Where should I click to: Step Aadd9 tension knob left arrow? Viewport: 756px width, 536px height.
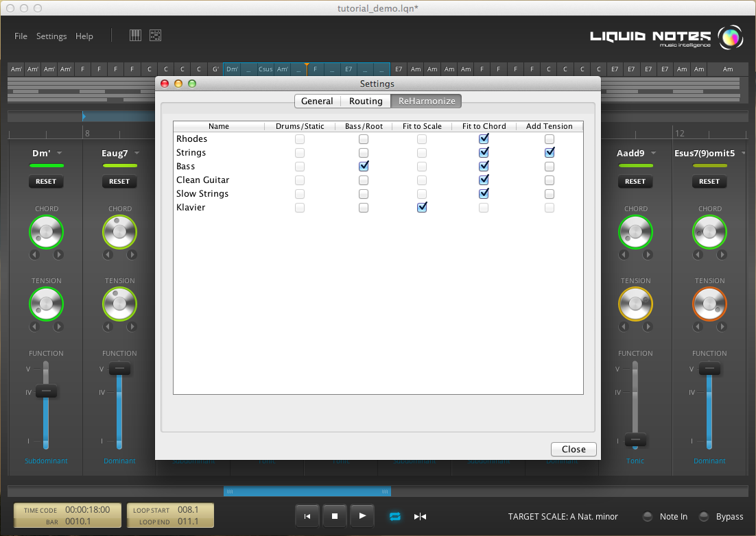624,326
